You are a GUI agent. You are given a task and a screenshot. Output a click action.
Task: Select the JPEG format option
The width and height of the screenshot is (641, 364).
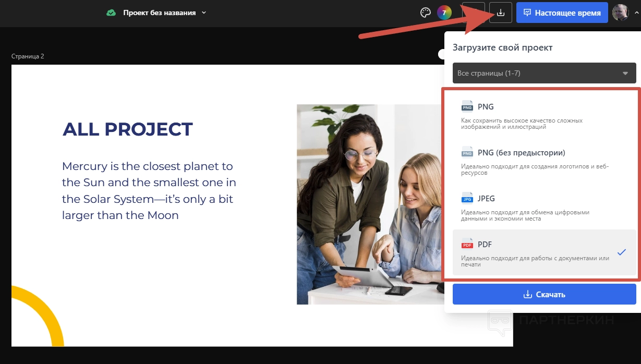[545, 207]
